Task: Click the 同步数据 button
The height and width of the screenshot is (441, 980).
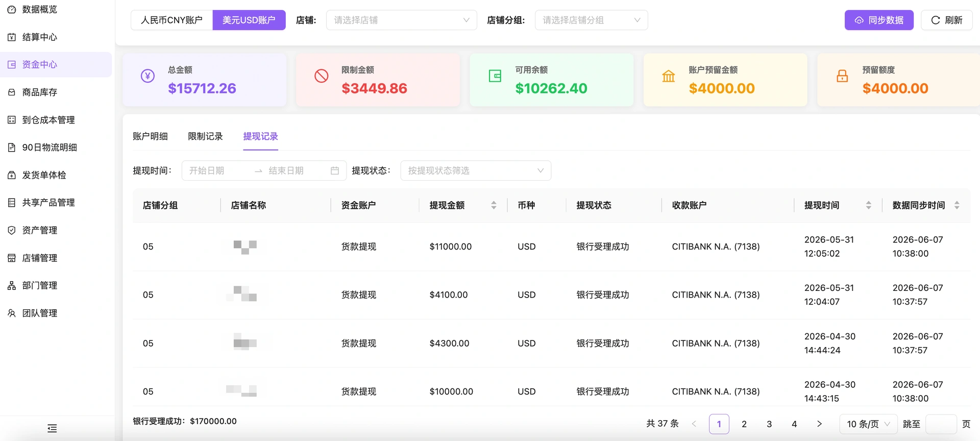Action: pos(879,20)
